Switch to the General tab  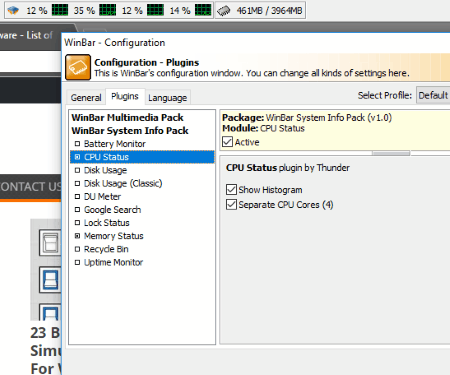86,98
